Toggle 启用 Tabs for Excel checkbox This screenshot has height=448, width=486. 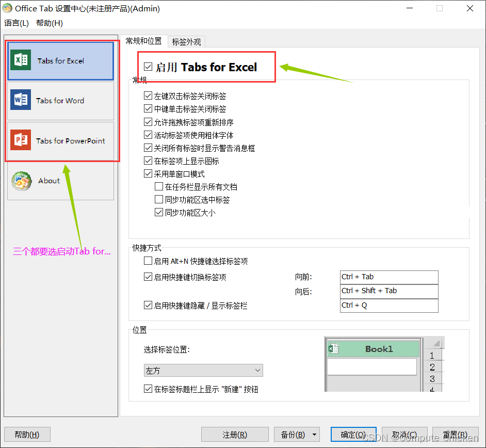[148, 67]
